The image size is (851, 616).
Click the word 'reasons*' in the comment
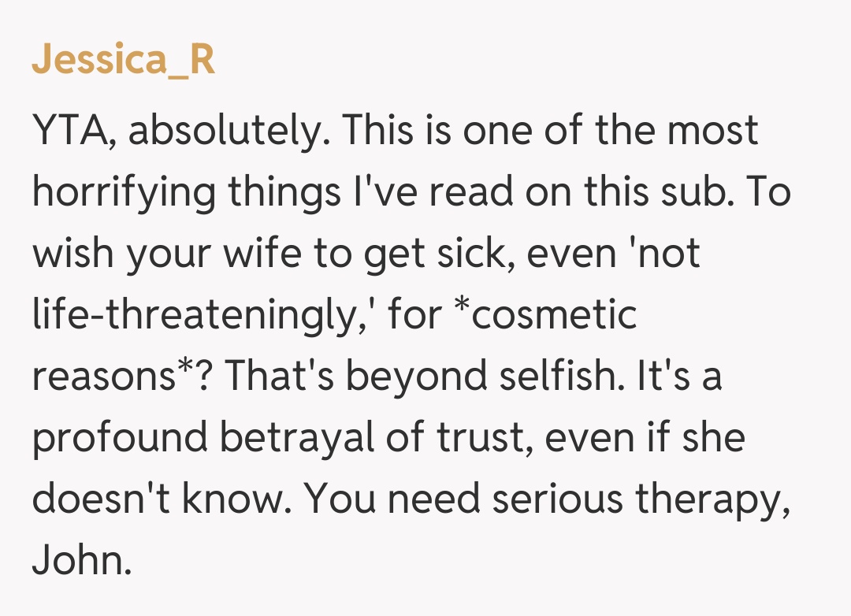point(120,377)
